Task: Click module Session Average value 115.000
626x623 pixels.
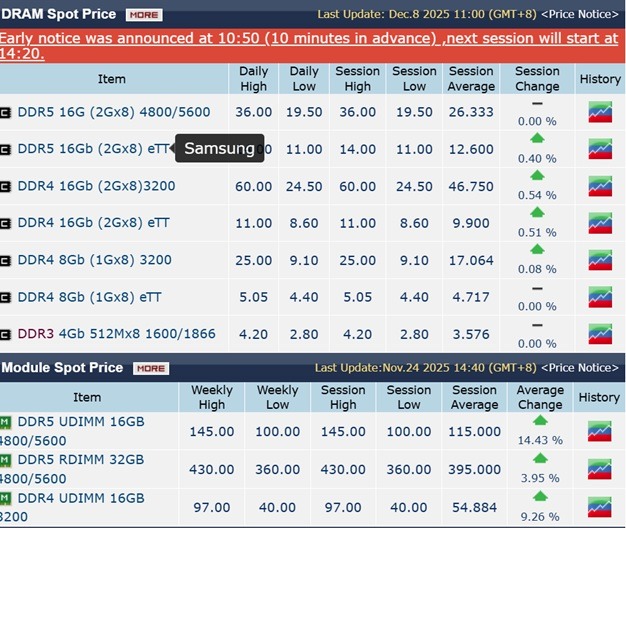Action: click(474, 432)
